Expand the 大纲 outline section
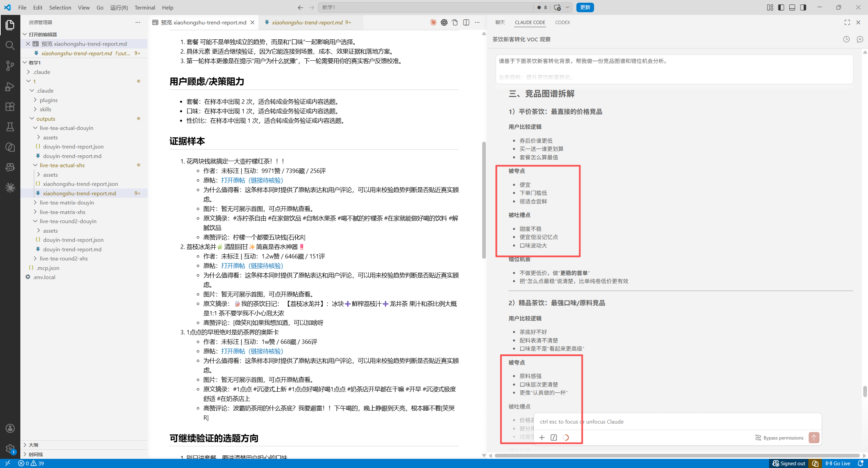 (33, 445)
